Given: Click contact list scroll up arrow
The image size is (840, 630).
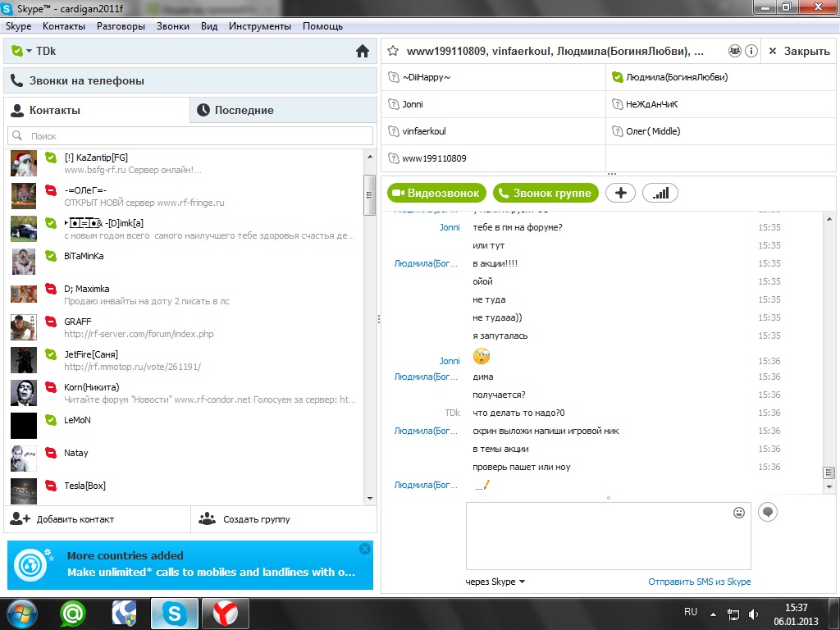Looking at the screenshot, I should [370, 157].
